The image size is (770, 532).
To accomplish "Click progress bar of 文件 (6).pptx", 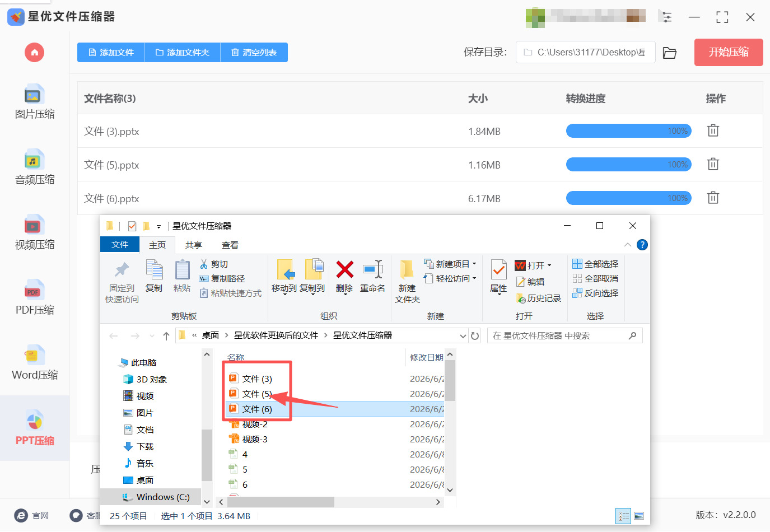I will (x=629, y=198).
